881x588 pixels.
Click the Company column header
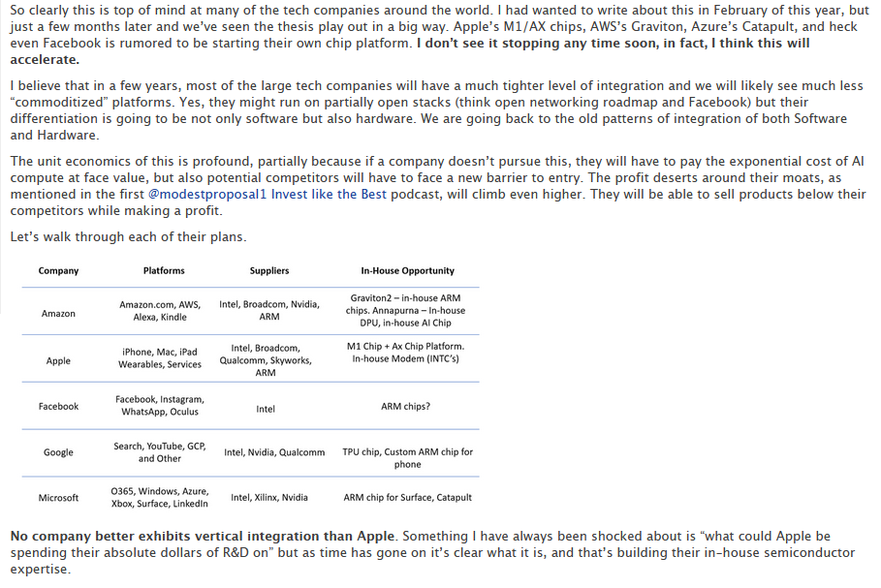click(58, 270)
